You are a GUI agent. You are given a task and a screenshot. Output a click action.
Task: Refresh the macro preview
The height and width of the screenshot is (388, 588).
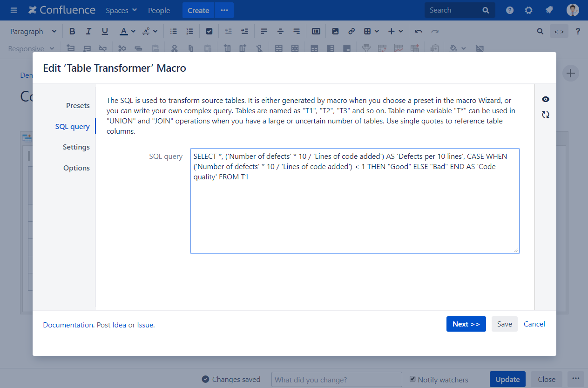[x=545, y=114]
